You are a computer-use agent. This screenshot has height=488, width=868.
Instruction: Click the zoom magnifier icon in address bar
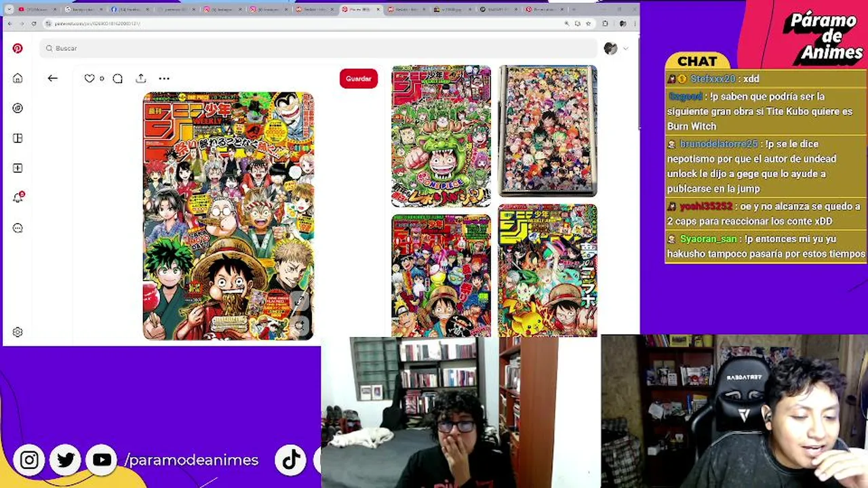566,23
